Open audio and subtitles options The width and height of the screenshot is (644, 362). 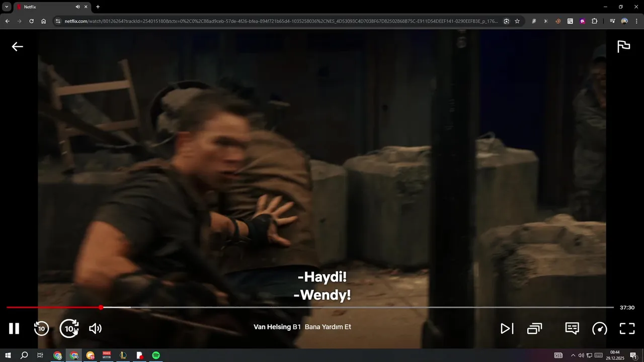tap(572, 328)
